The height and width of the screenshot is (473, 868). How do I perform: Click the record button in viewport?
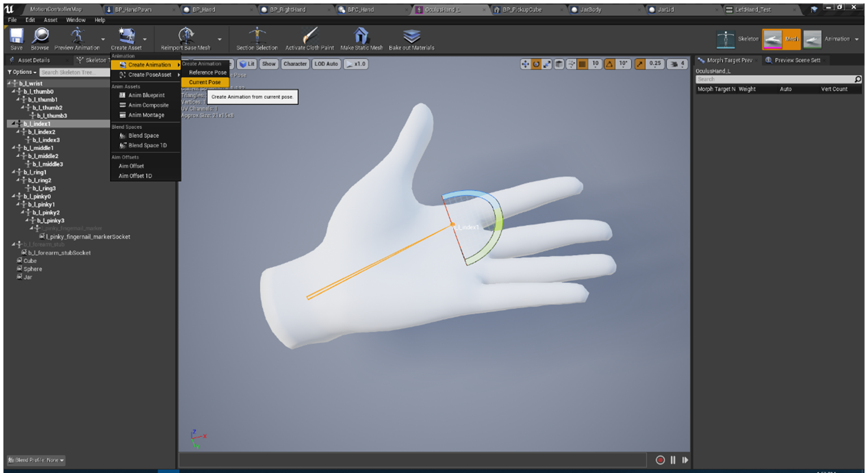(x=660, y=460)
